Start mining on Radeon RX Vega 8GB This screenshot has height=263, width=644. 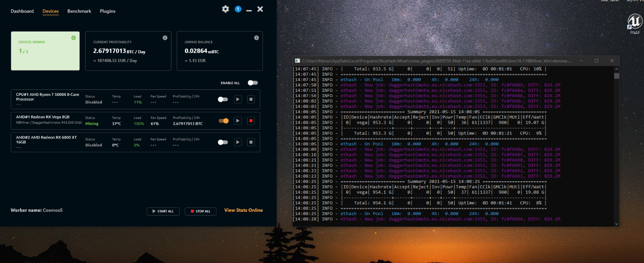(238, 120)
